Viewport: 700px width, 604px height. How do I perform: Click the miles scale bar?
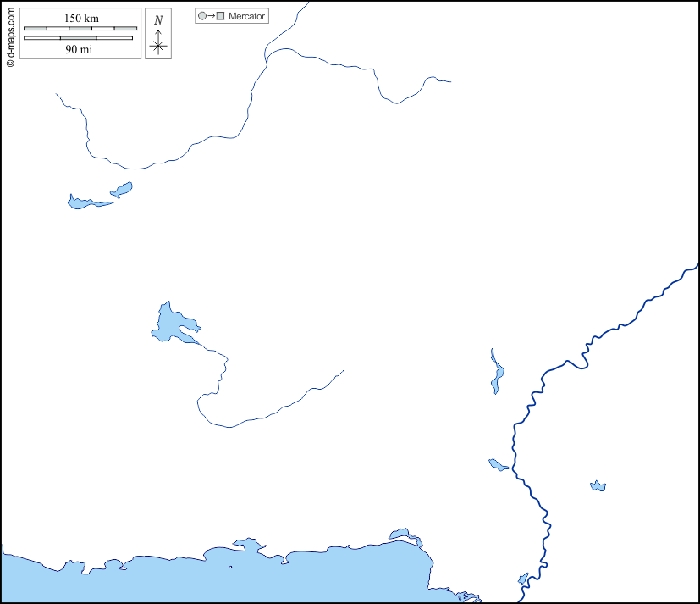(x=78, y=38)
